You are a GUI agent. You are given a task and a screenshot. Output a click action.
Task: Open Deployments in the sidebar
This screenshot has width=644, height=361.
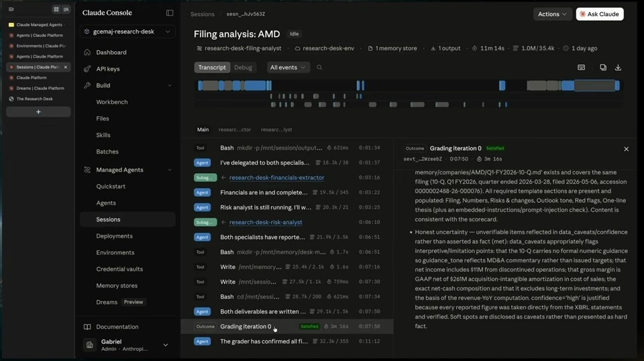tap(127, 236)
